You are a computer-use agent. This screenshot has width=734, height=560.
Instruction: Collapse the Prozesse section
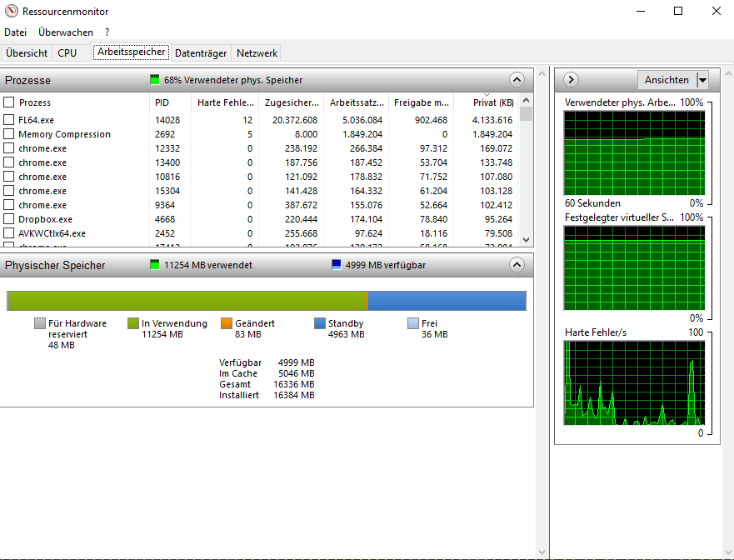point(517,80)
